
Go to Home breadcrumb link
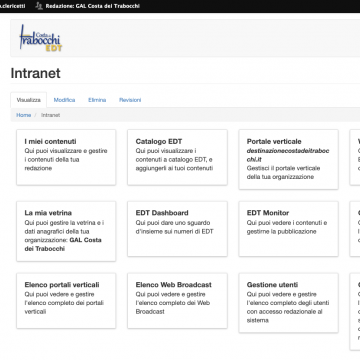pos(24,115)
